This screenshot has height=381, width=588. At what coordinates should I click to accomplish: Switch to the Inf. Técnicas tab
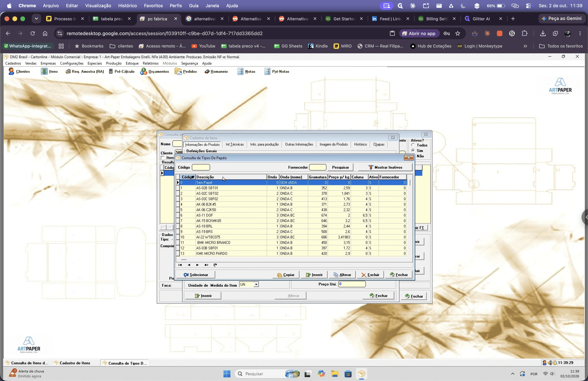[235, 144]
